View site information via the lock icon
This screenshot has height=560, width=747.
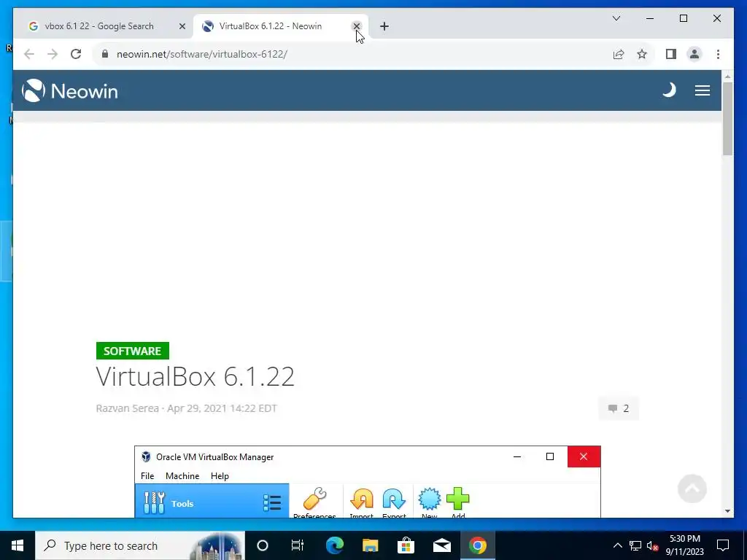[x=105, y=54]
